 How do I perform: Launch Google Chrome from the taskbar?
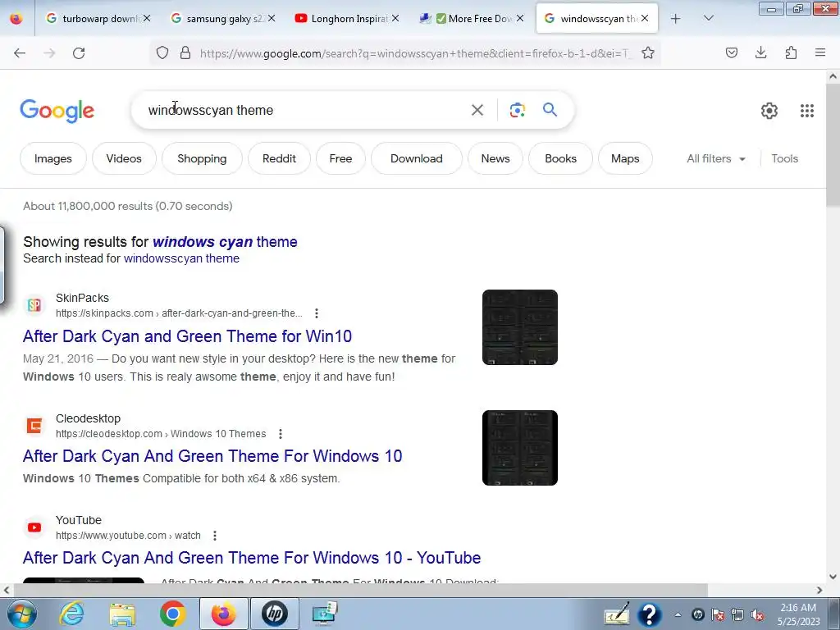[x=172, y=614]
